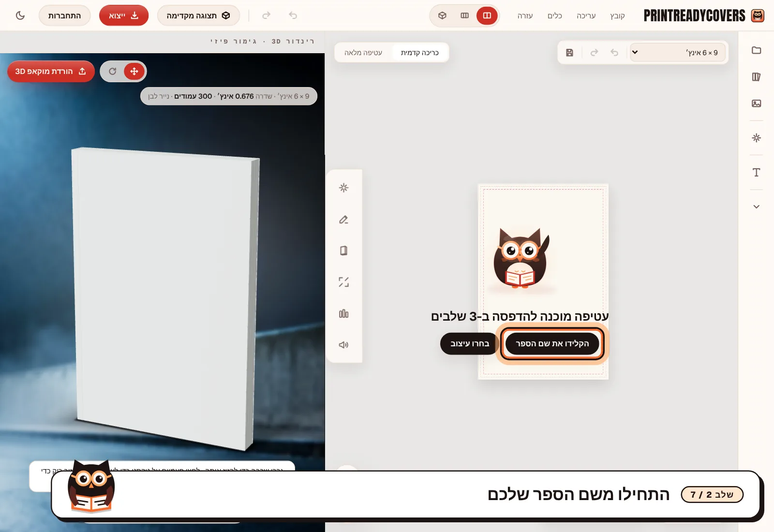Open the 6 × 9 אינץ' size dropdown

(678, 52)
